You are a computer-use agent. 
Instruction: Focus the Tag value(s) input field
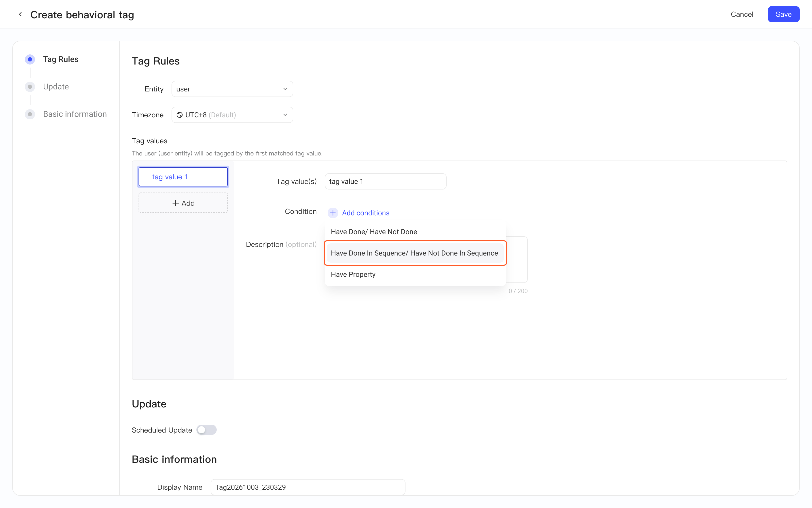pos(385,181)
